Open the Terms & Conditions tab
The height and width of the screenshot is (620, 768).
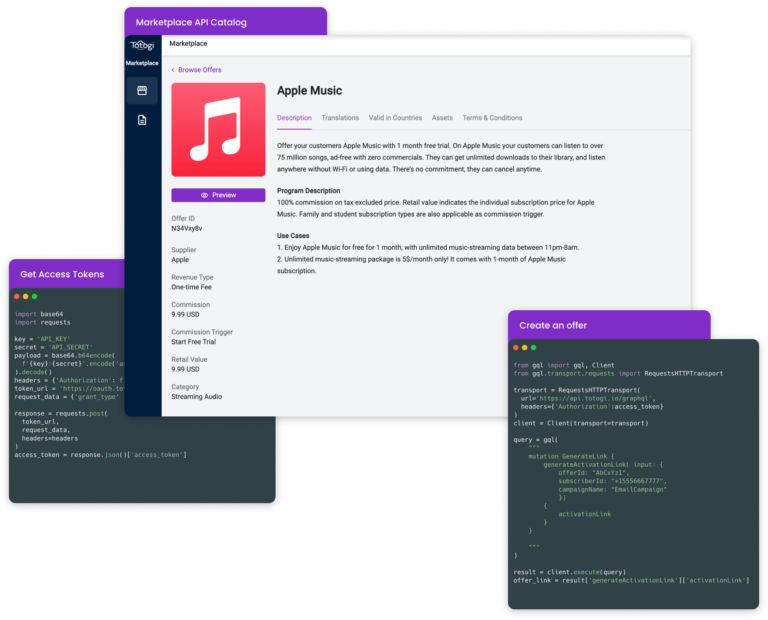click(492, 118)
